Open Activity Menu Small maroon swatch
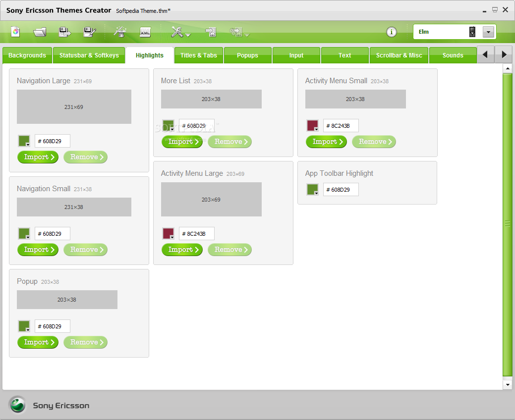 (312, 125)
